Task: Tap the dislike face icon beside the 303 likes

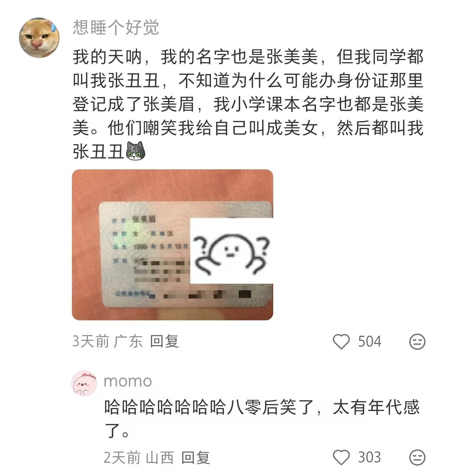Action: click(x=417, y=457)
